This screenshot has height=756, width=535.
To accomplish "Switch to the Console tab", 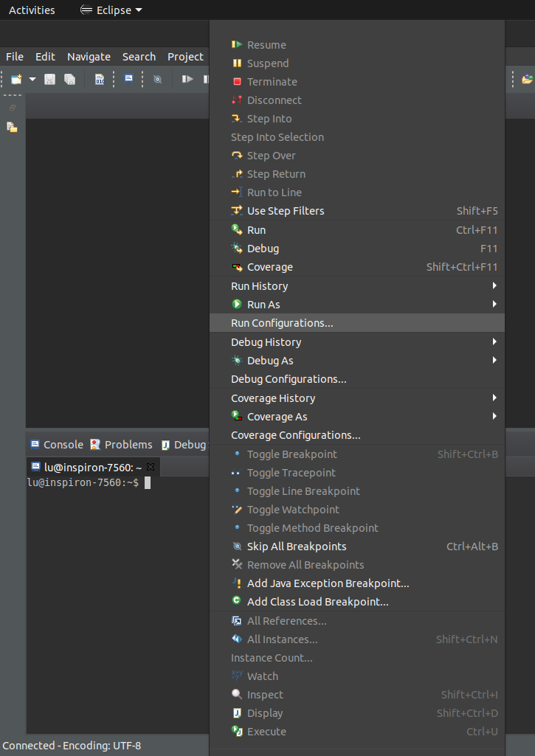I will point(57,445).
